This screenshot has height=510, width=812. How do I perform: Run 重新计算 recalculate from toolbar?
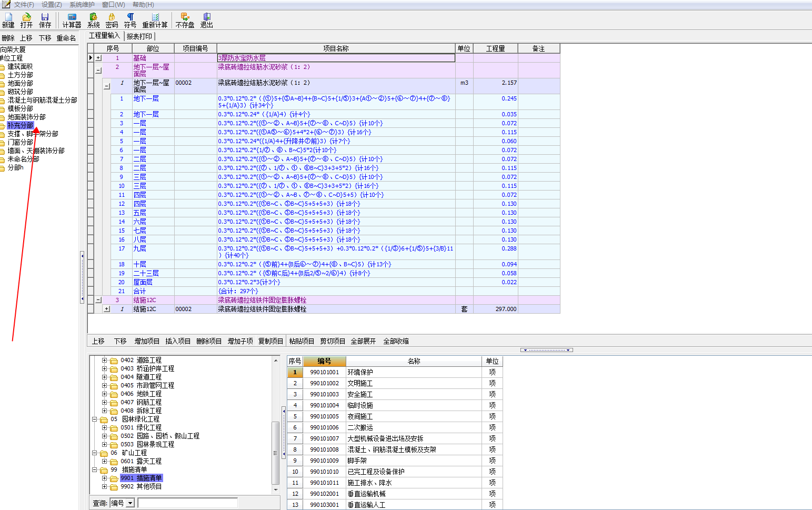[x=155, y=21]
